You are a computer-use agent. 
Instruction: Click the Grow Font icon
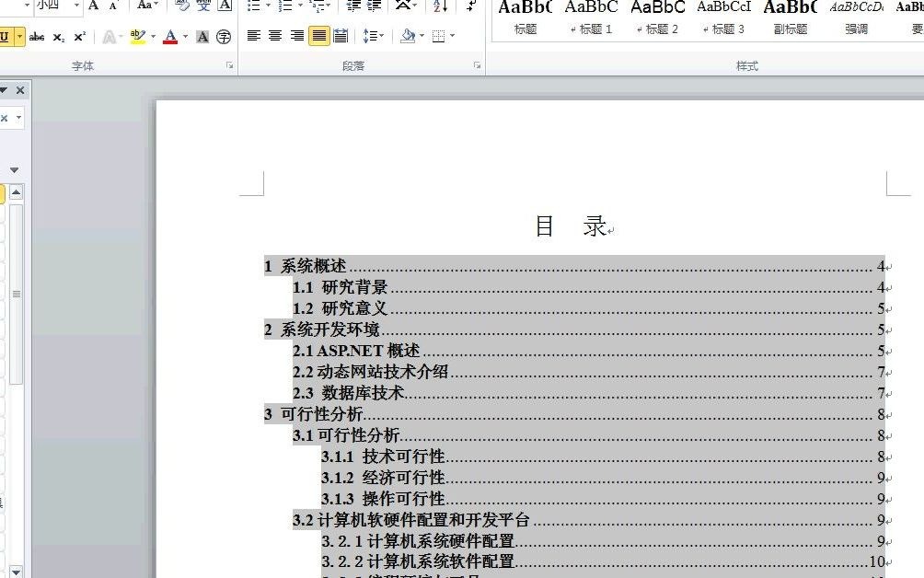pos(93,7)
